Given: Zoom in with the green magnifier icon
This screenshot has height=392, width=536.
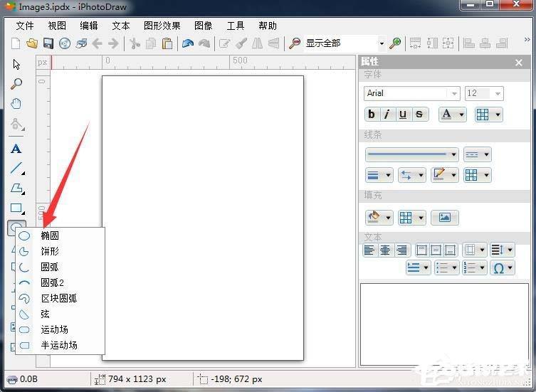Looking at the screenshot, I should [395, 43].
